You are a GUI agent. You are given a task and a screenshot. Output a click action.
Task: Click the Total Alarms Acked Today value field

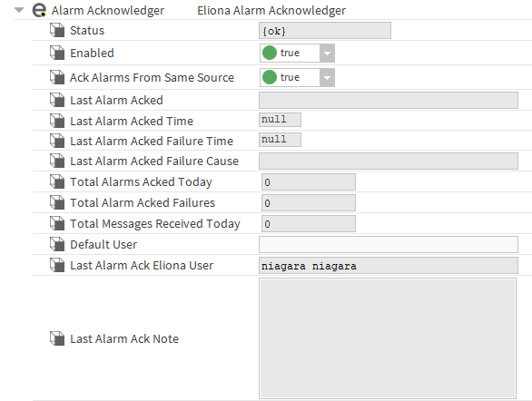[309, 182]
